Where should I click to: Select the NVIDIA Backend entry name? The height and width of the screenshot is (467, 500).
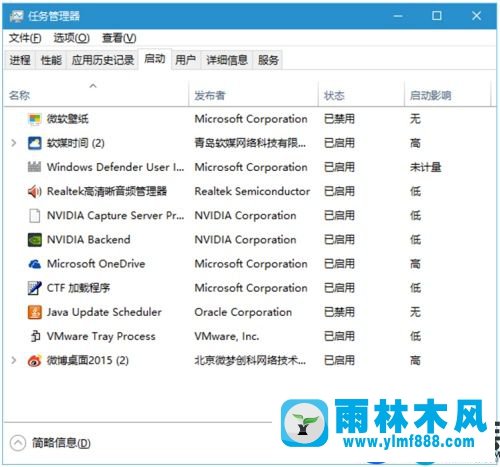click(x=89, y=240)
